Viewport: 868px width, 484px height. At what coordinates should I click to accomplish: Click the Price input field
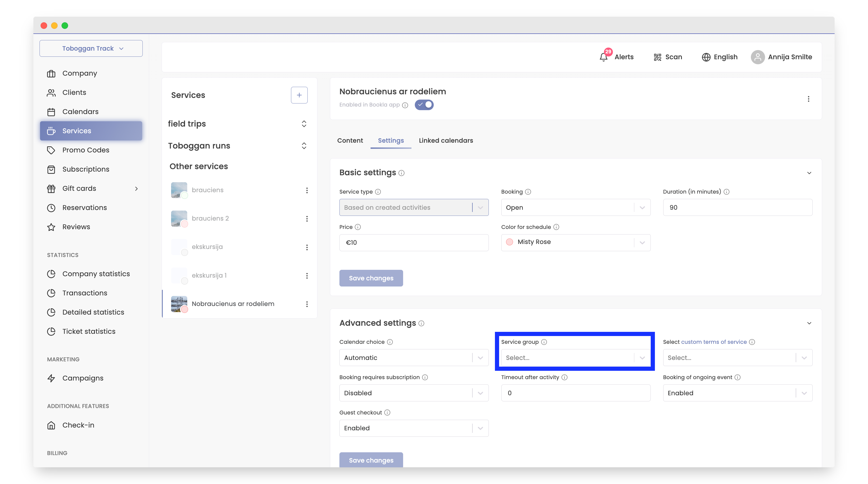413,243
